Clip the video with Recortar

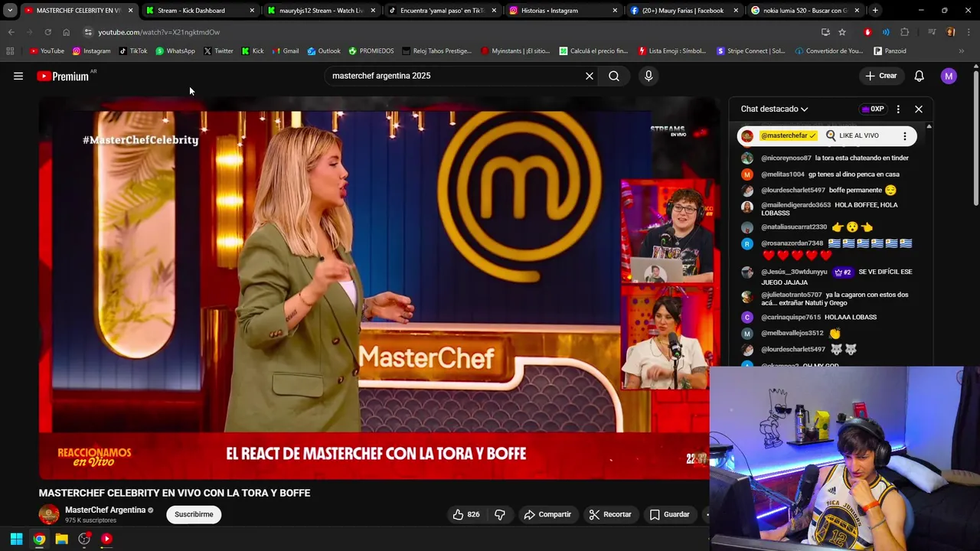click(x=610, y=514)
